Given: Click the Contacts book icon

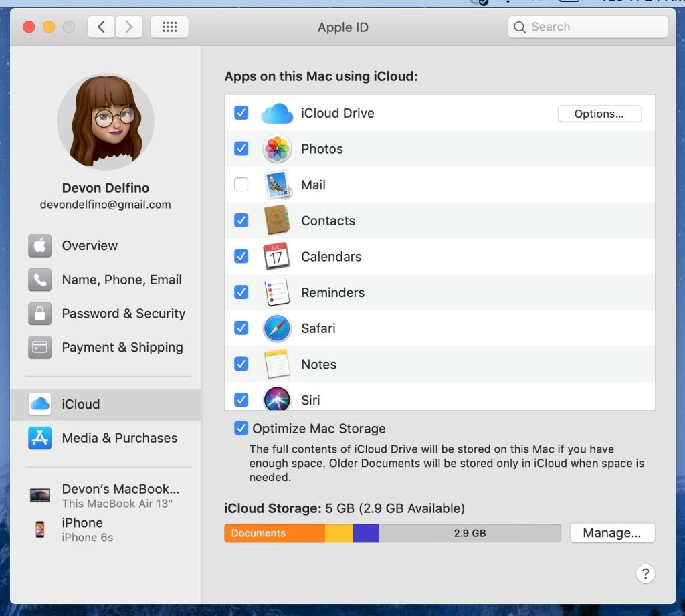Looking at the screenshot, I should (277, 221).
